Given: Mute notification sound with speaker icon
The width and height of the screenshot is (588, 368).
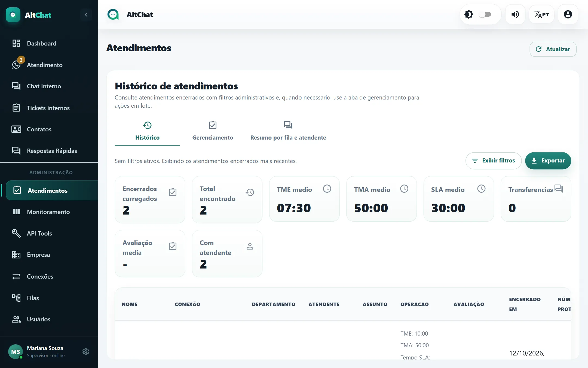Looking at the screenshot, I should click(x=515, y=14).
